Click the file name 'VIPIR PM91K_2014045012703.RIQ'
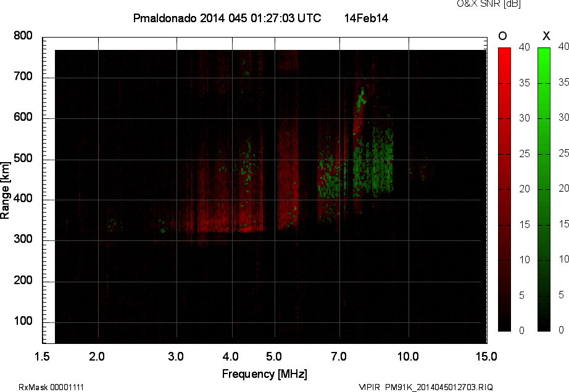Viewport: 569px width, 392px height. [x=426, y=387]
